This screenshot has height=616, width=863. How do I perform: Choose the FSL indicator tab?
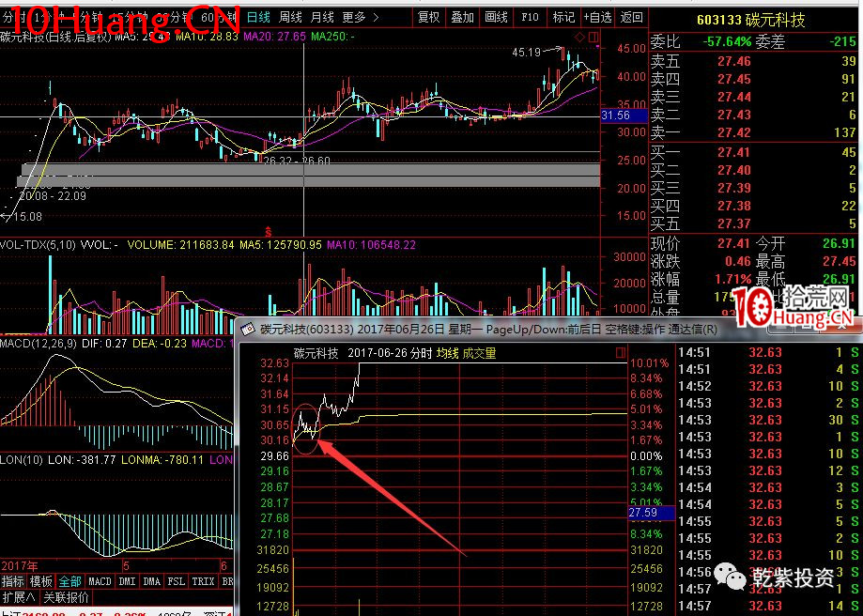[x=177, y=581]
